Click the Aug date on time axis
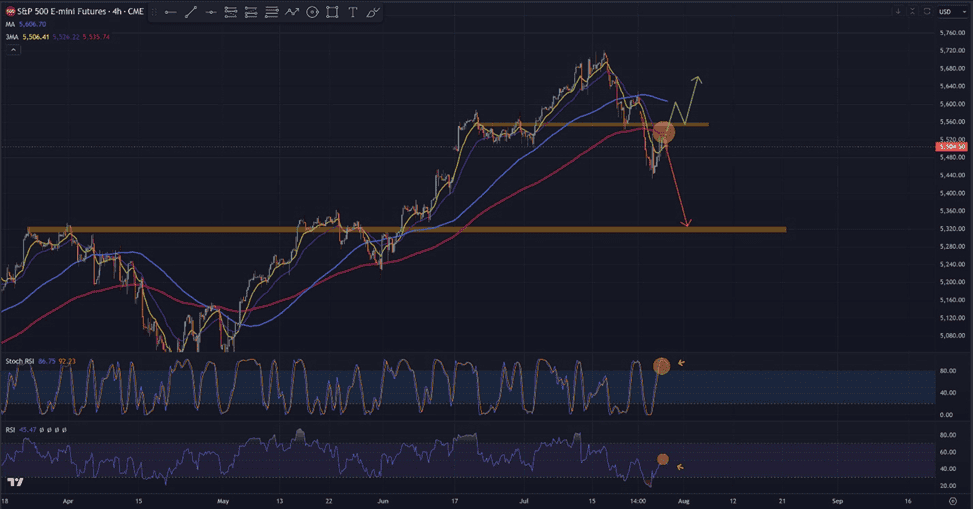 pyautogui.click(x=684, y=501)
